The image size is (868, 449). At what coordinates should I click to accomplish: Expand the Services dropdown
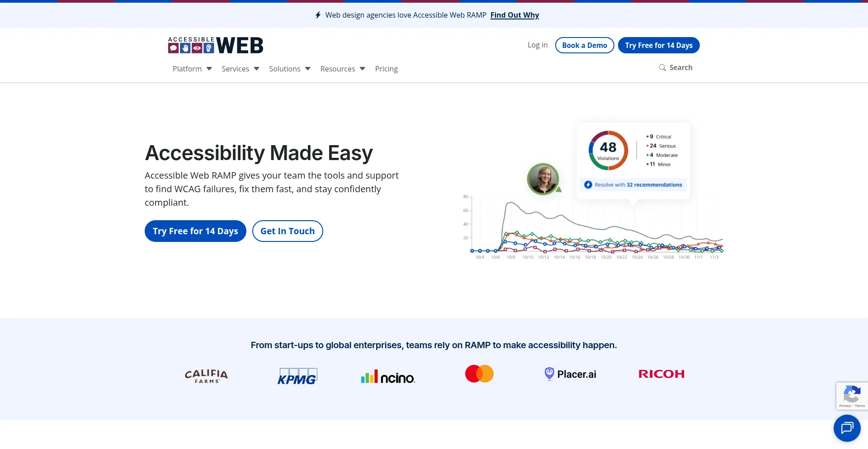click(240, 69)
